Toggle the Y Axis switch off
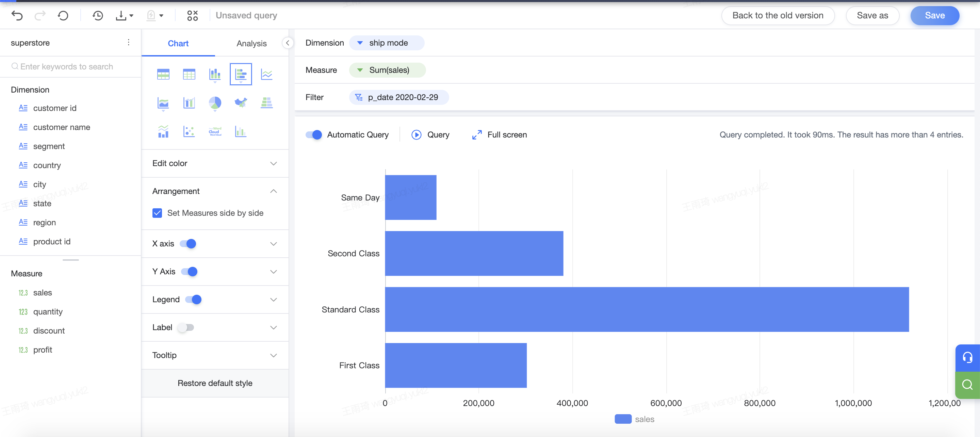 coord(189,271)
